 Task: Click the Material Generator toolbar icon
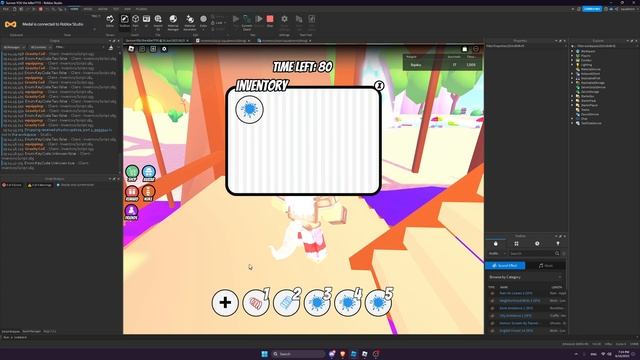tap(190, 22)
